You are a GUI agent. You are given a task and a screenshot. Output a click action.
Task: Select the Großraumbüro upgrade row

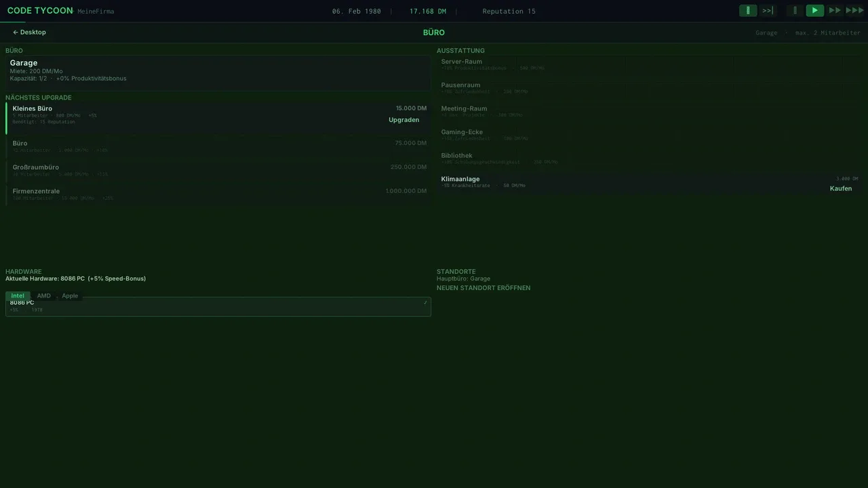[x=218, y=170]
